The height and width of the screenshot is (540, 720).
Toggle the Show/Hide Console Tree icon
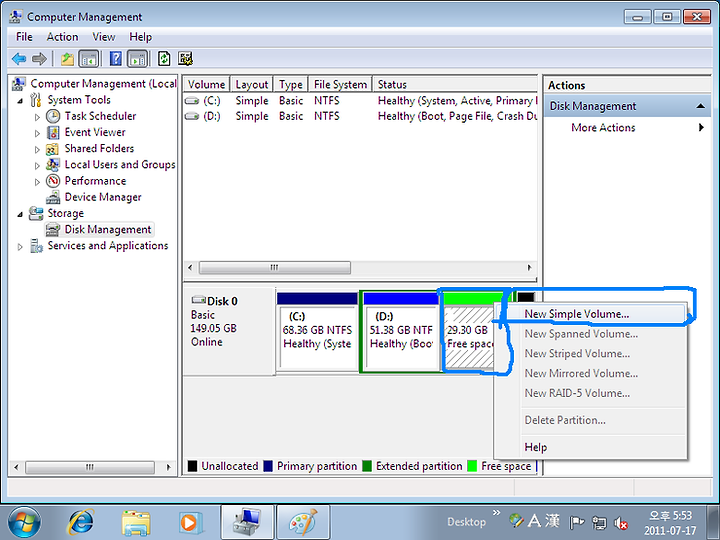[x=89, y=59]
